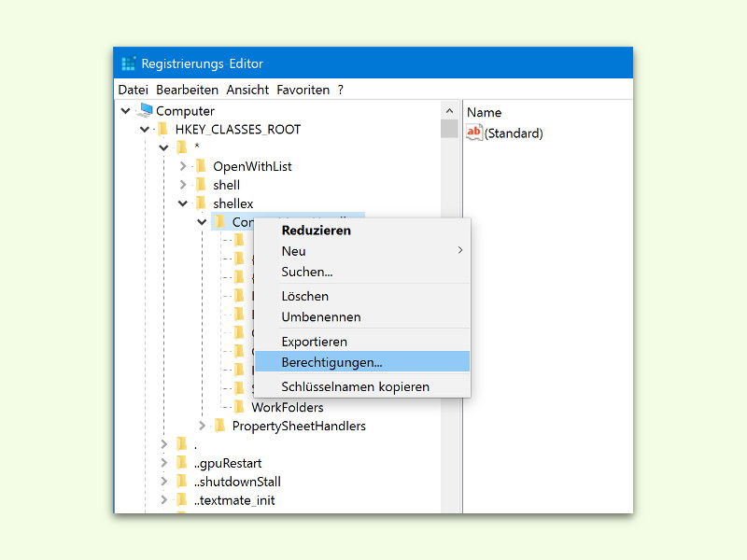Select the ..gpuRestart key label
This screenshot has height=560, width=747.
point(228,463)
